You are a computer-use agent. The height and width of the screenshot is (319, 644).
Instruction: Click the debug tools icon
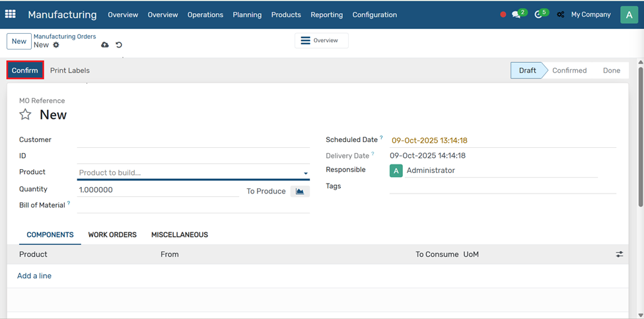click(x=561, y=15)
